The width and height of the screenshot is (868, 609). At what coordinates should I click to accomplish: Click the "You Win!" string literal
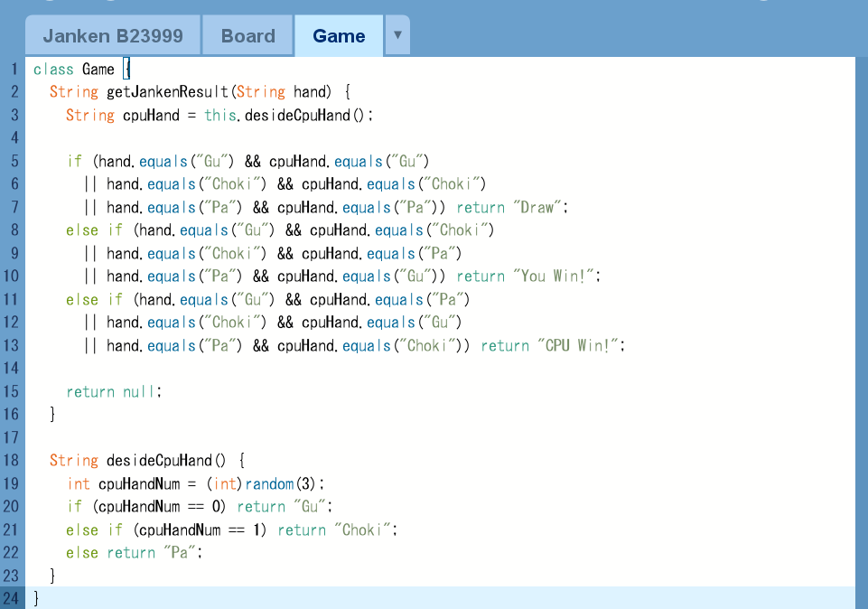(x=559, y=276)
